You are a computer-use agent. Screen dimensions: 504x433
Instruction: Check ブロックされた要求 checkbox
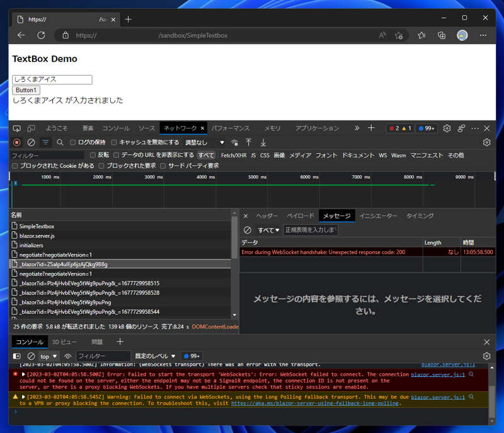tap(101, 166)
